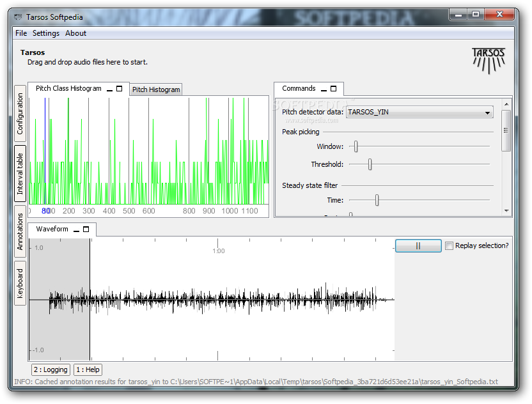The image size is (532, 404).
Task: Click the INFO status message at bottom
Action: (256, 382)
